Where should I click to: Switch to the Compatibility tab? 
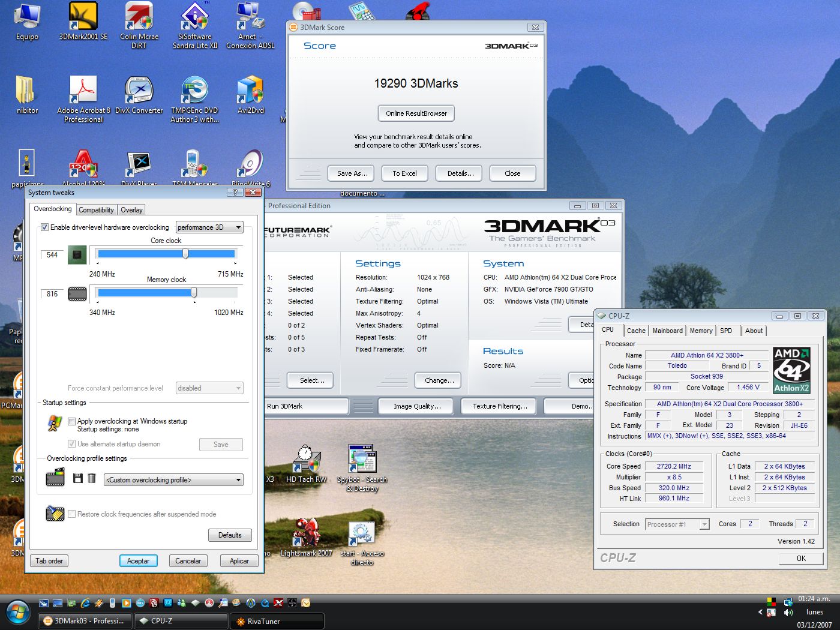[96, 210]
